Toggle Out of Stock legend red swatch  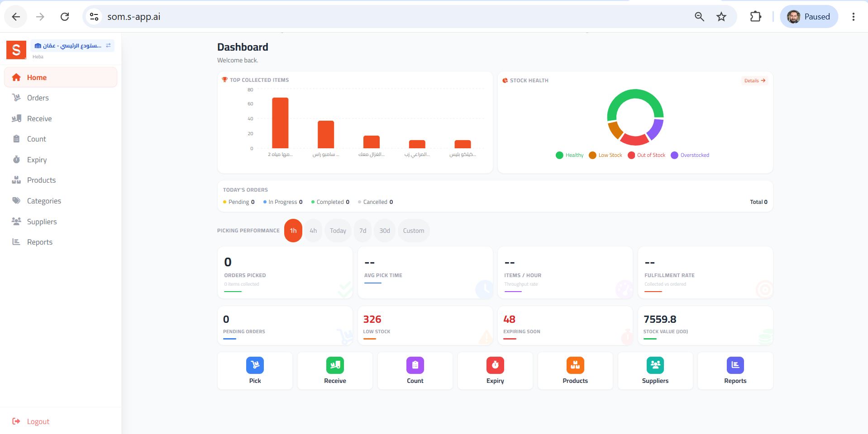631,155
